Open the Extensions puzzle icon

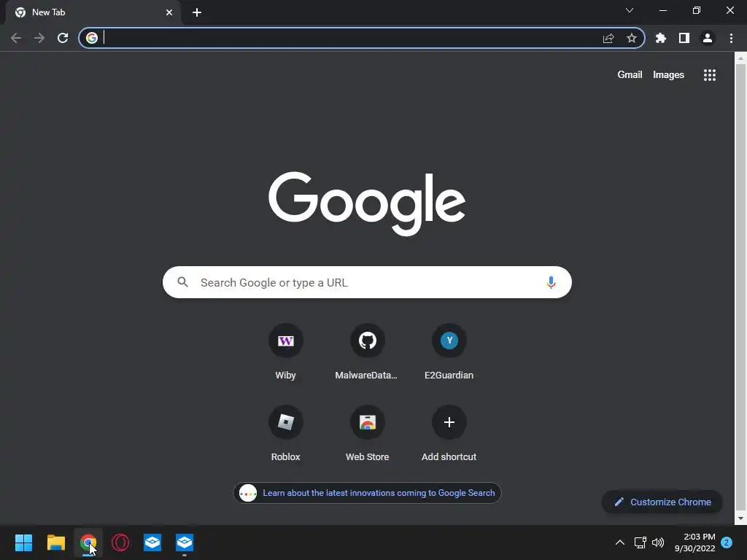tap(661, 38)
